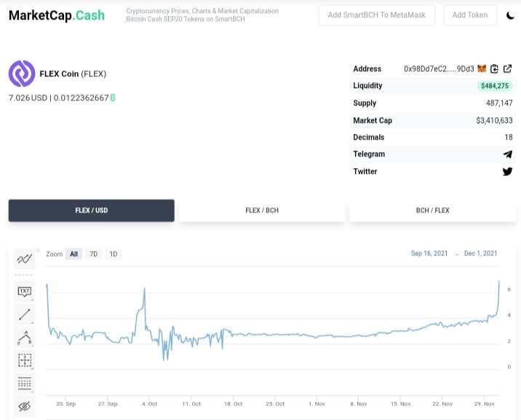Select the FLEX / USD tab

pyautogui.click(x=92, y=210)
